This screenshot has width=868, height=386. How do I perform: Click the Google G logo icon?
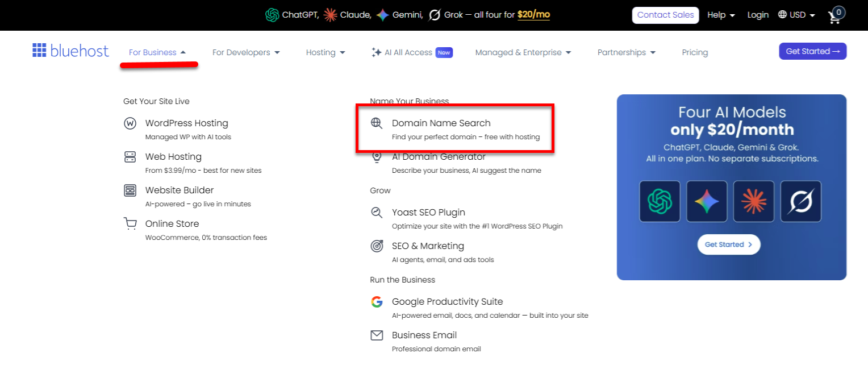point(377,302)
